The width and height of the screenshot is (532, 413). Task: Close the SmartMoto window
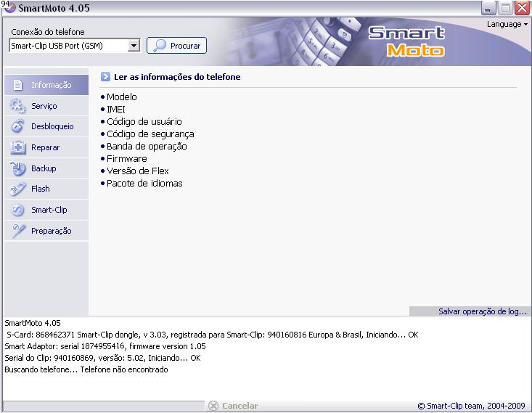(x=522, y=8)
